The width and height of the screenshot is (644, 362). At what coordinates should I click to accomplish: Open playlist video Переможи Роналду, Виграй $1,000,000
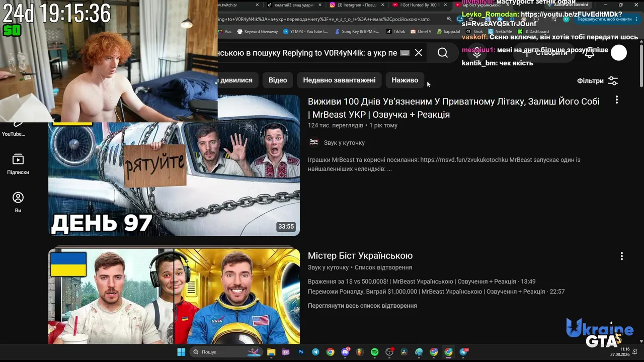(x=436, y=292)
